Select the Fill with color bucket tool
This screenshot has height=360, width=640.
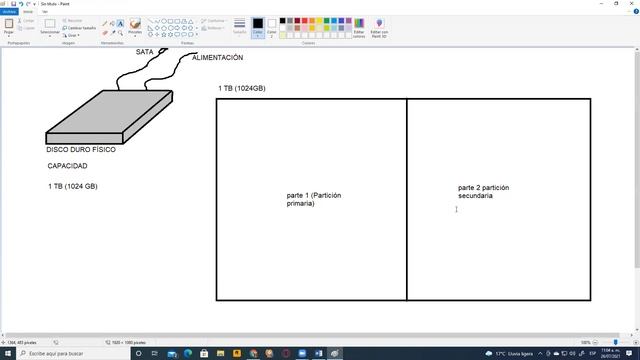click(x=113, y=24)
